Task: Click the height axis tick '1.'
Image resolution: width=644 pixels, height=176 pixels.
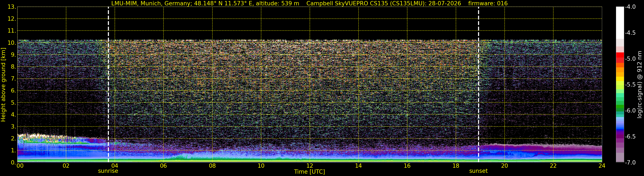Action: pos(13,150)
